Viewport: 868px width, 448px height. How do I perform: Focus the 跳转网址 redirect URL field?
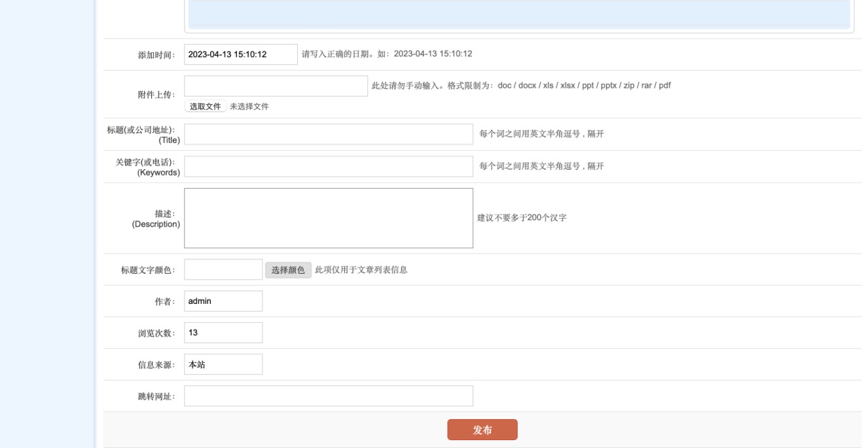(328, 396)
